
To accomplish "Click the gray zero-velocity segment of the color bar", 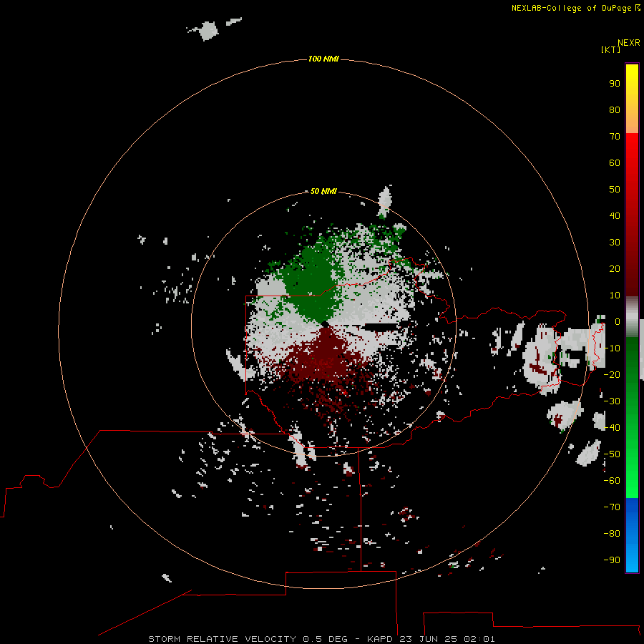I will (x=632, y=317).
